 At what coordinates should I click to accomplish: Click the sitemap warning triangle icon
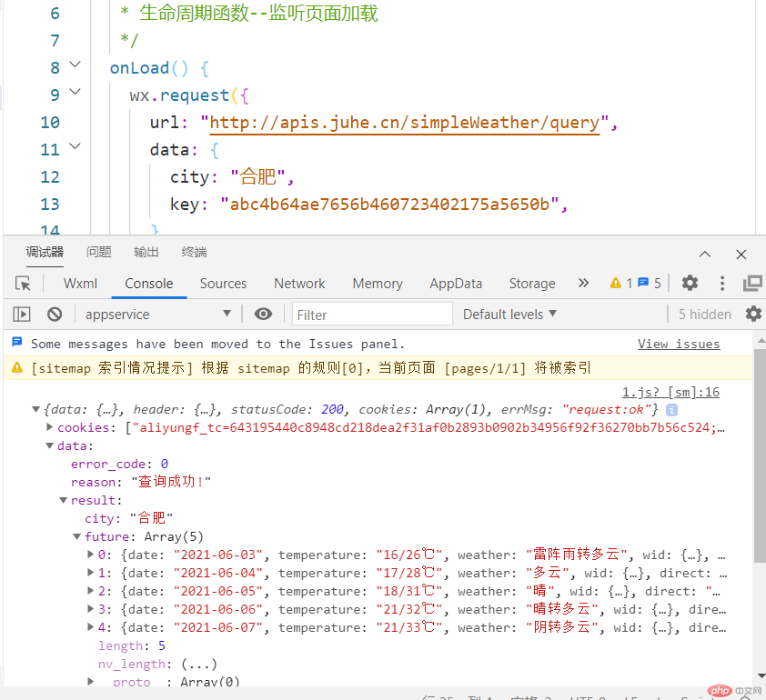pos(17,367)
